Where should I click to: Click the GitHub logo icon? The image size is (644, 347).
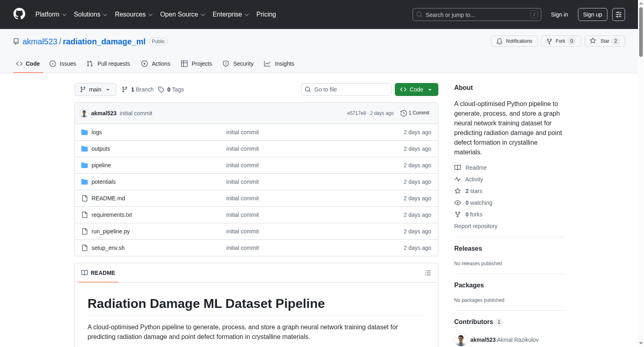pyautogui.click(x=19, y=14)
